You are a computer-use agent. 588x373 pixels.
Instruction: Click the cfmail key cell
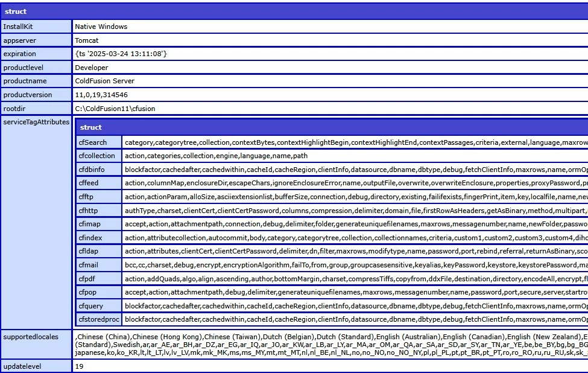click(99, 265)
